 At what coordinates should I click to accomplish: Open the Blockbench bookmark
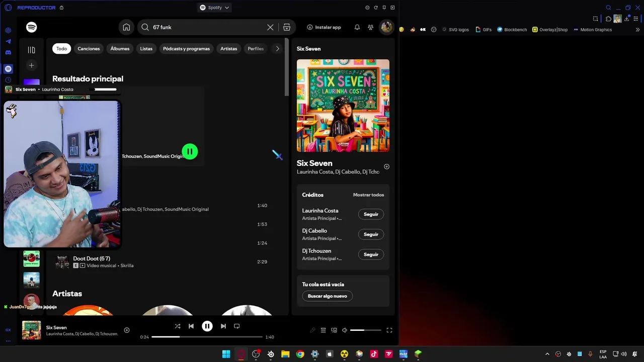pos(512,30)
